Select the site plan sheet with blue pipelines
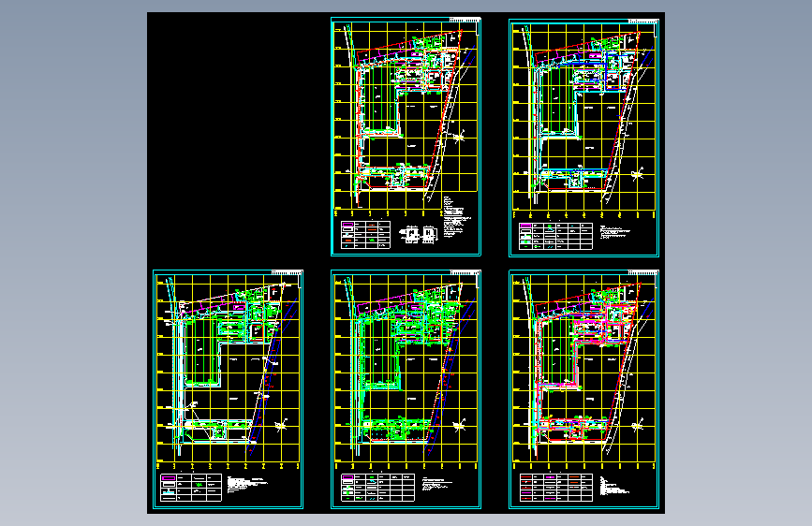Screen dimensions: 812x526 coord(583,138)
